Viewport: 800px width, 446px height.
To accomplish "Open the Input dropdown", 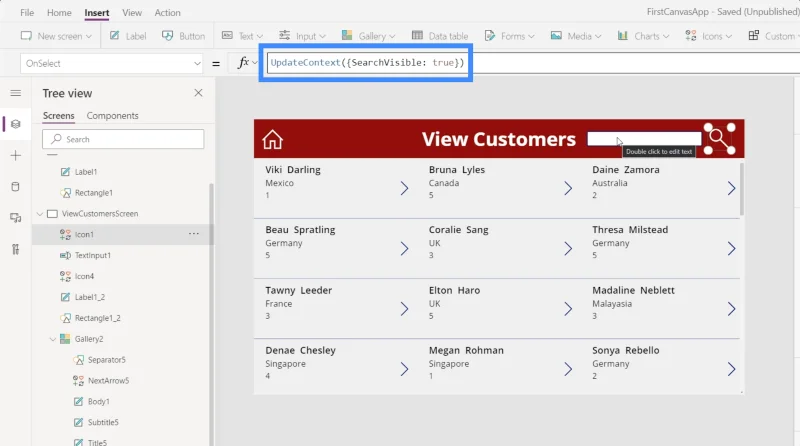I will (x=302, y=36).
